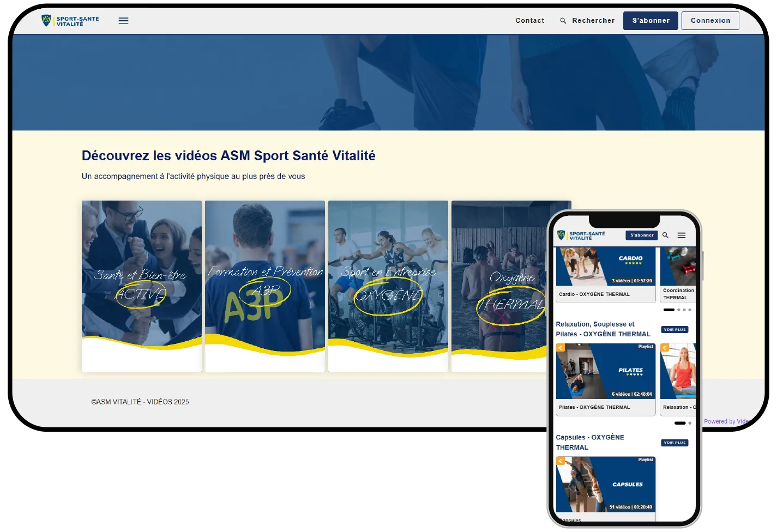Click the Un accompagnement à l'activité physique subtitle
The width and height of the screenshot is (777, 532).
(193, 176)
